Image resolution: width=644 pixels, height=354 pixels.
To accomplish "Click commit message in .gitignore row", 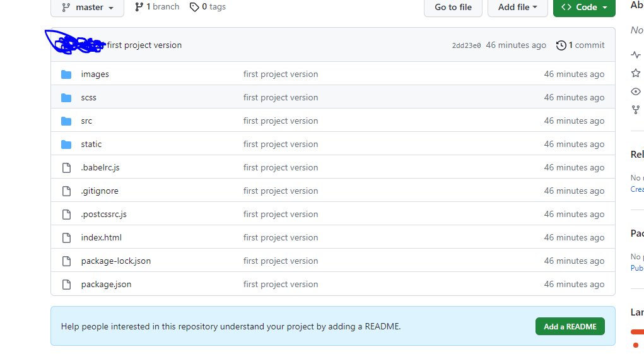I will tap(281, 191).
